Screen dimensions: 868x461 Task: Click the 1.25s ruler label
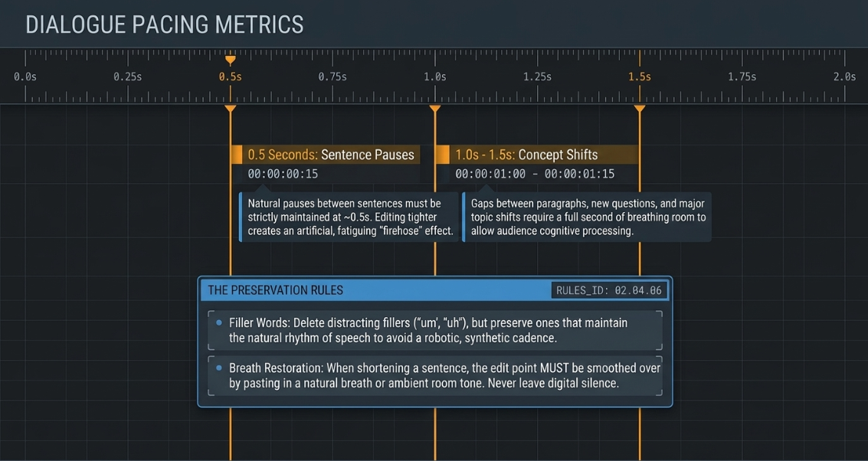click(x=538, y=77)
